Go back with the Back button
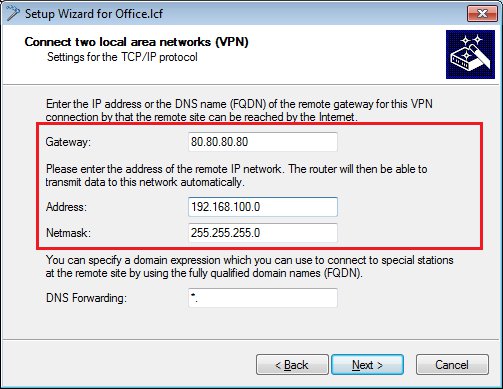Screen dimensions: 503x389 click(292, 365)
